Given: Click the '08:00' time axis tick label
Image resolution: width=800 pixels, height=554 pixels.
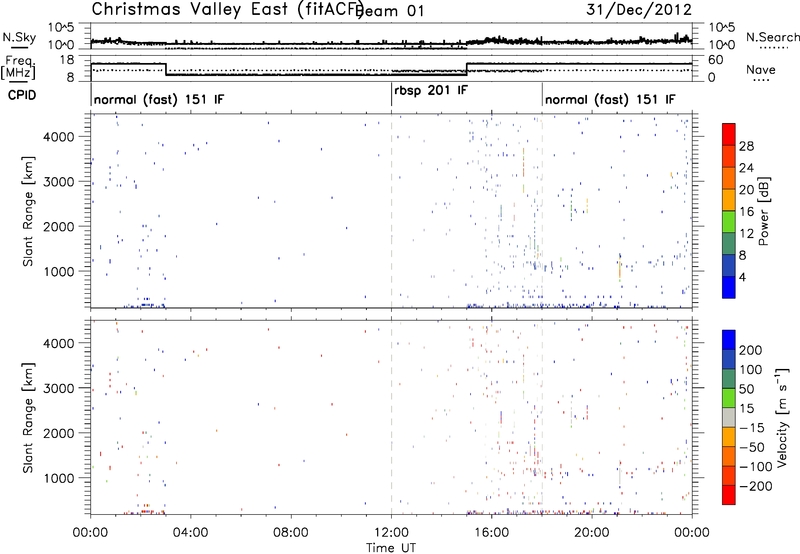Looking at the screenshot, I should point(291,533).
